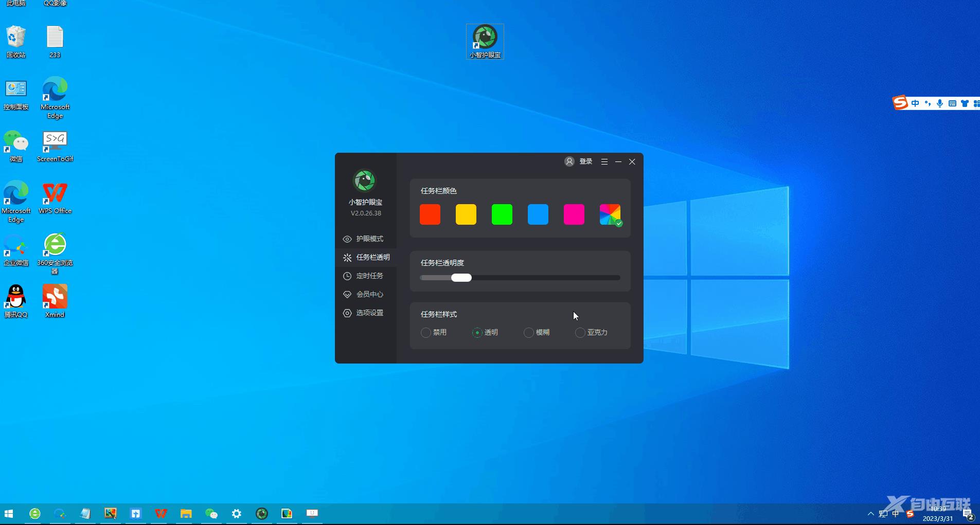The height and width of the screenshot is (525, 980).
Task: Click the 中 IME indicator in system tray
Action: 896,514
